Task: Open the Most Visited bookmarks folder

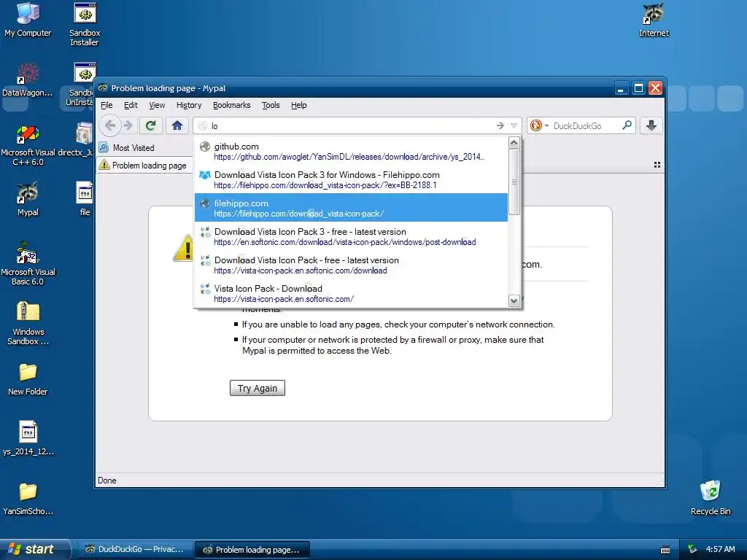Action: pyautogui.click(x=127, y=147)
